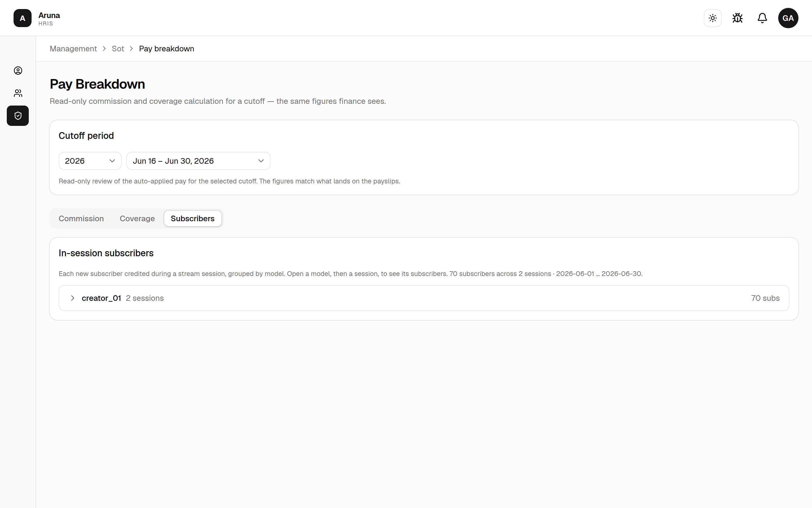Open the notifications bell
Screen dimensions: 812x508
pos(762,18)
